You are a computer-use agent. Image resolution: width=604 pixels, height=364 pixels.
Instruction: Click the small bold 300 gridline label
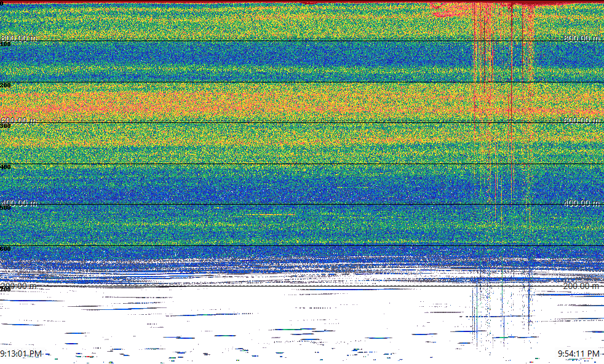click(x=6, y=126)
